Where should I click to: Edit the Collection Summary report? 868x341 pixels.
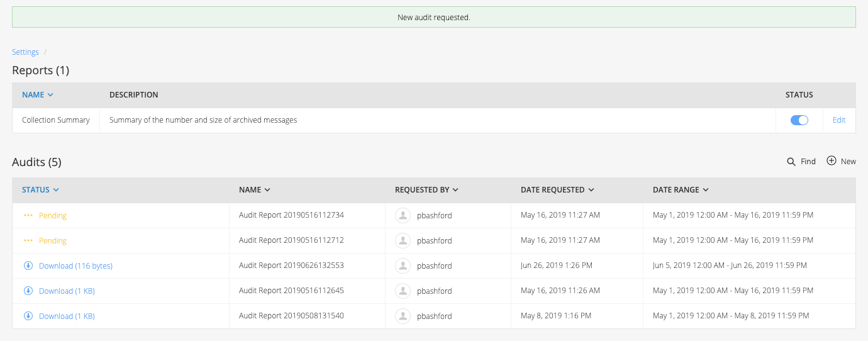pos(839,120)
